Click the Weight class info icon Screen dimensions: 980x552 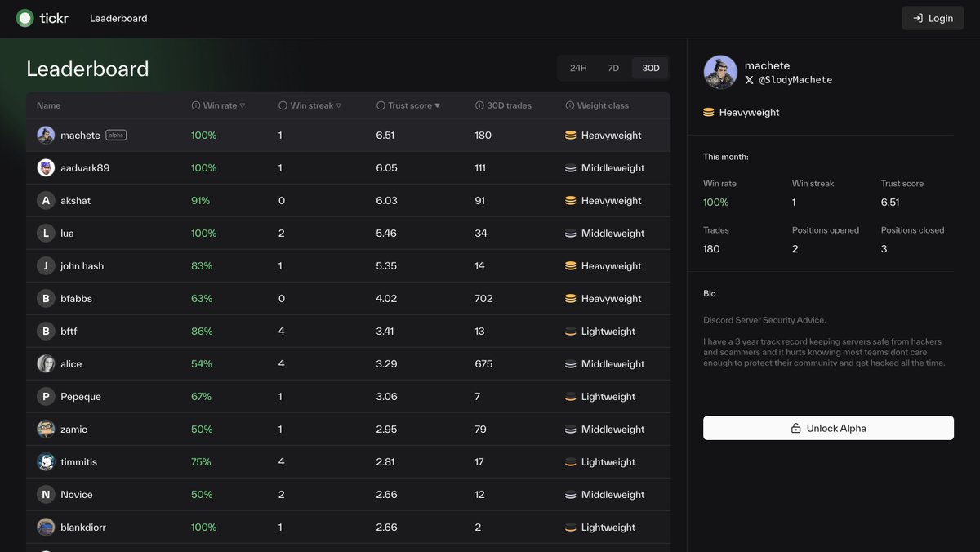[570, 105]
